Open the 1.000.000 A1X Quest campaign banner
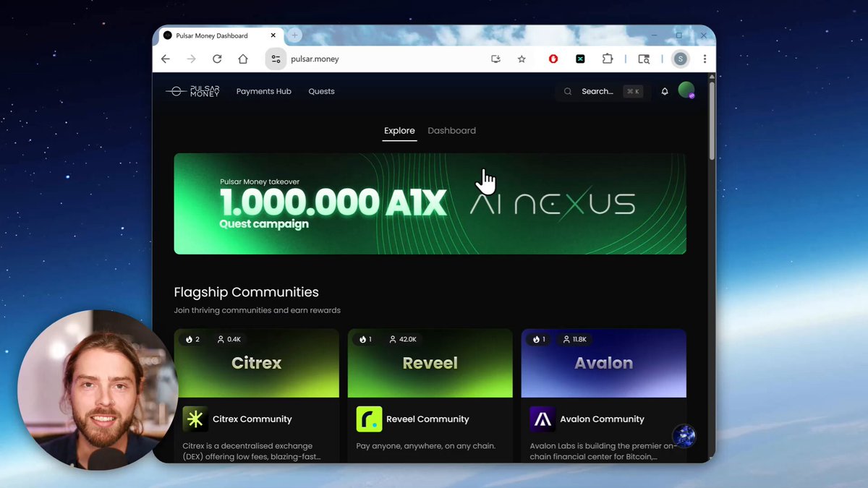 (x=430, y=204)
